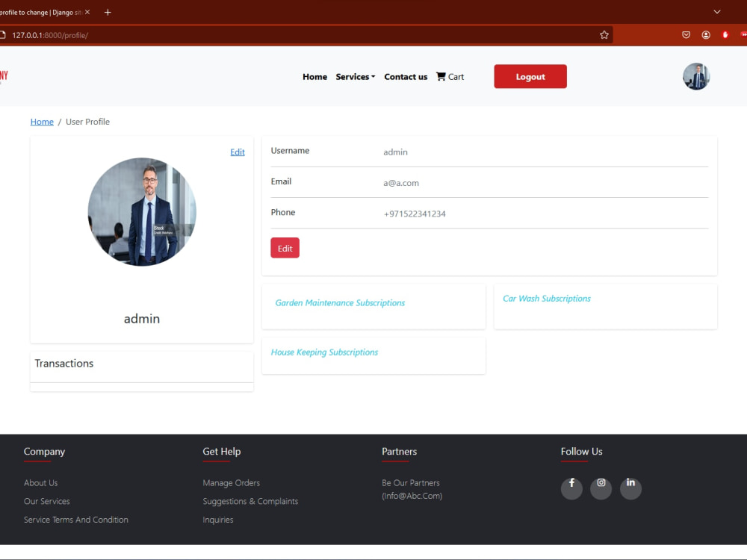
Task: Click the red Edit button under Phone
Action: (285, 248)
